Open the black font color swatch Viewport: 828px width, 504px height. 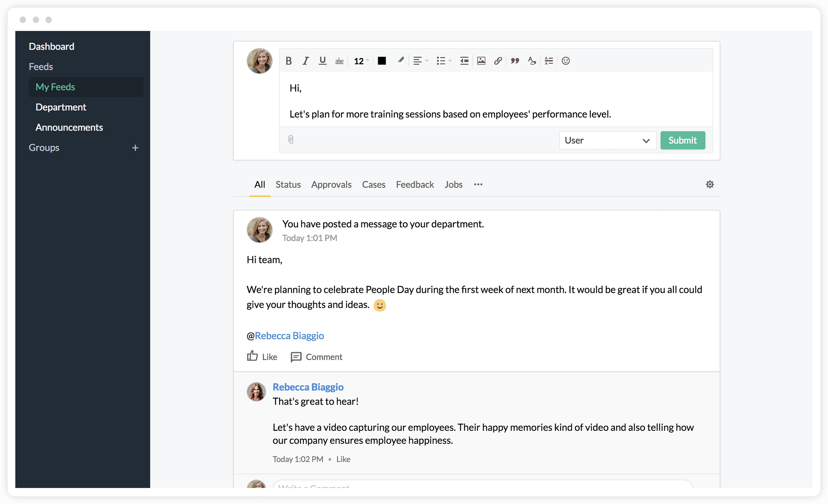382,61
